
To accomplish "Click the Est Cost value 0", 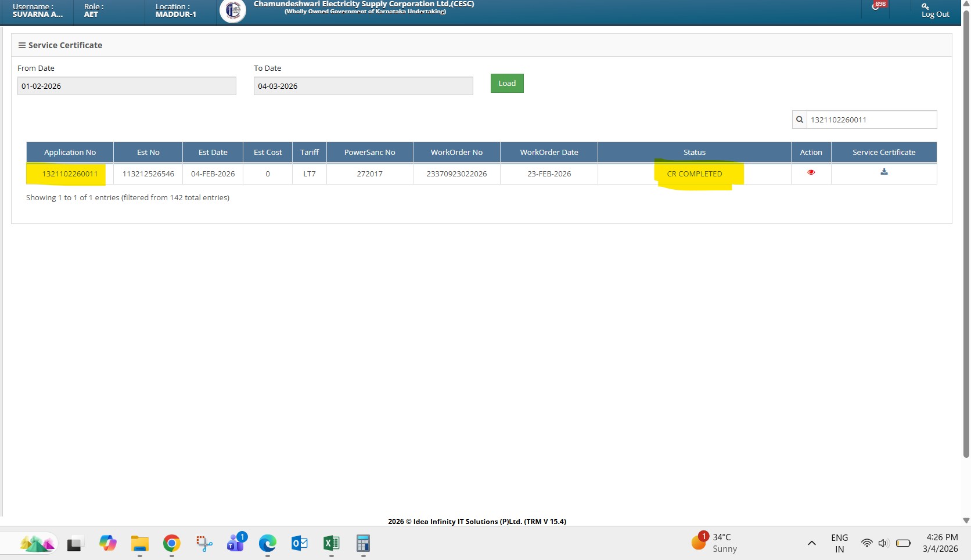I will (x=268, y=174).
